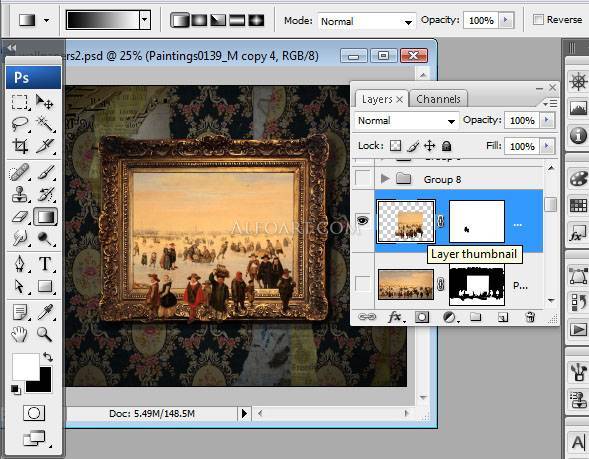Select the Magic Wand tool
This screenshot has width=589, height=459.
(x=45, y=123)
